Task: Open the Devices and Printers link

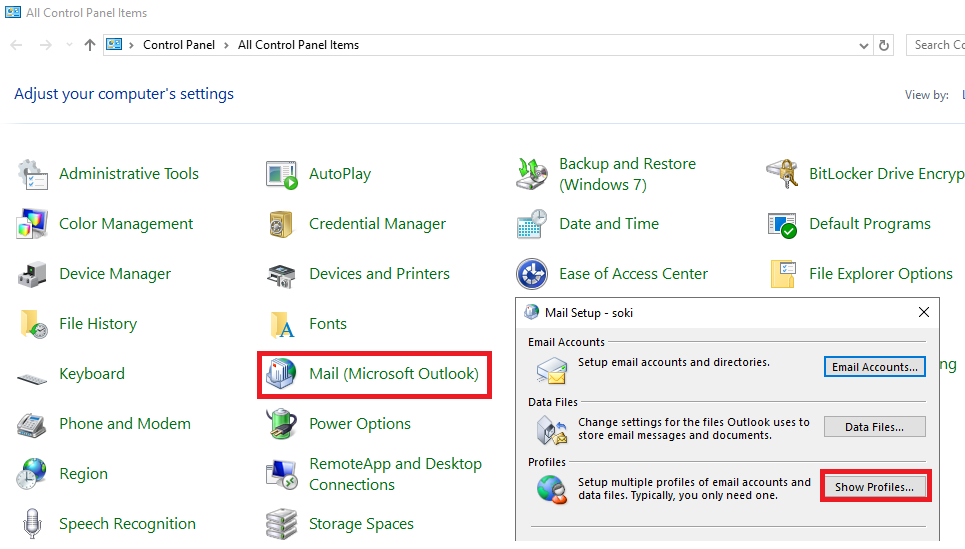Action: (379, 274)
